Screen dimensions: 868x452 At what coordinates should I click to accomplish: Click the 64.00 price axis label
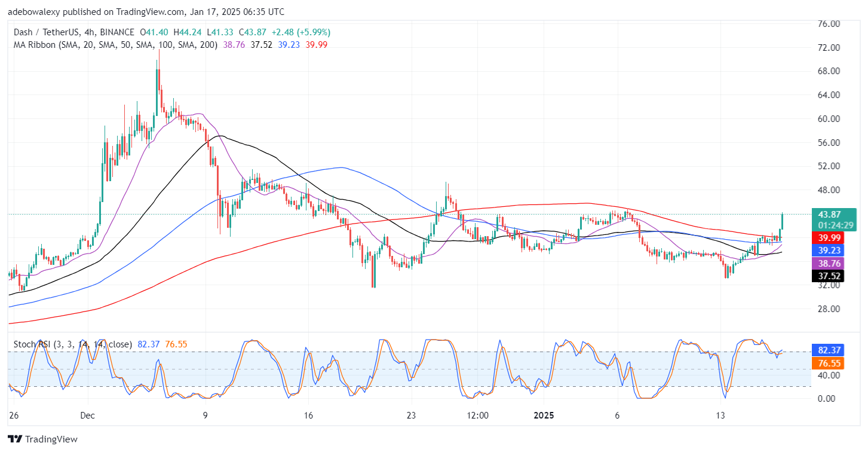click(x=829, y=95)
